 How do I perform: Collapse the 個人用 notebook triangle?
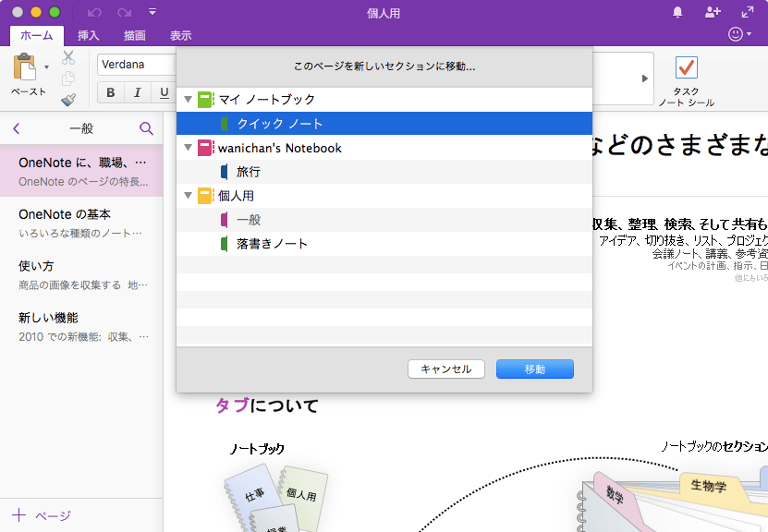click(188, 195)
